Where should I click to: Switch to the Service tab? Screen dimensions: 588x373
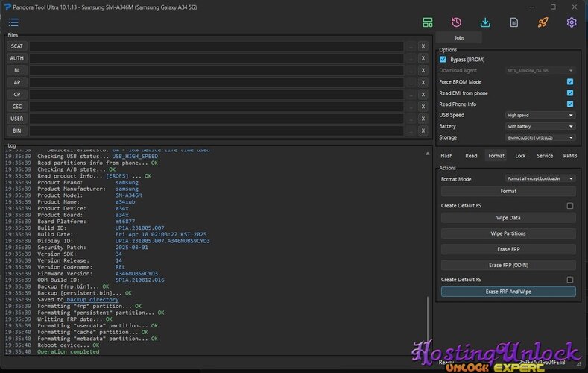coord(545,156)
